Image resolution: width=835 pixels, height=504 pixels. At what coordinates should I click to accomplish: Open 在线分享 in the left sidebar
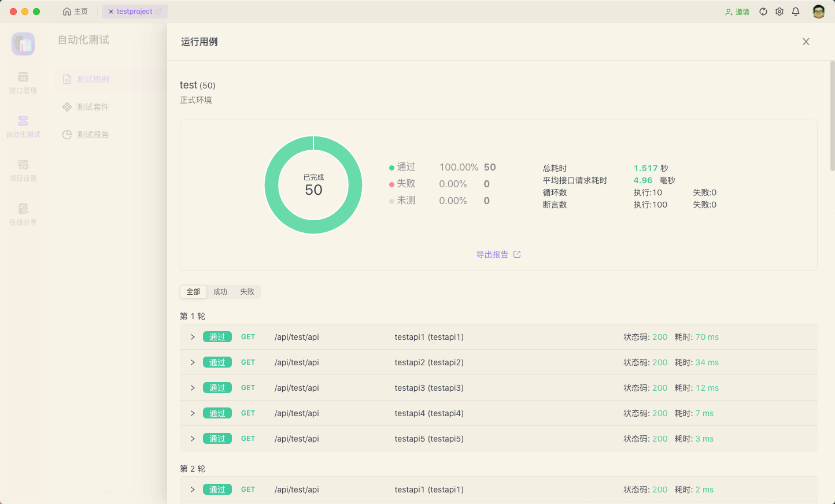pos(23,214)
